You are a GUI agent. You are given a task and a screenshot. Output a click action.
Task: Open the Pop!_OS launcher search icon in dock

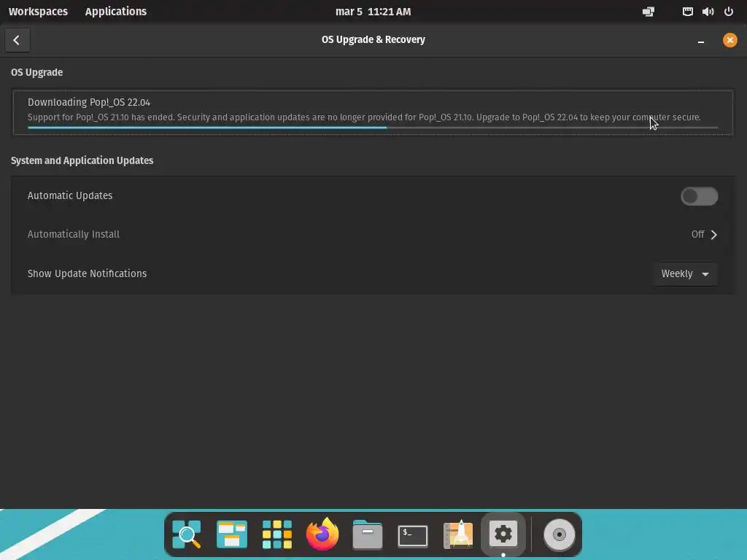click(x=186, y=534)
